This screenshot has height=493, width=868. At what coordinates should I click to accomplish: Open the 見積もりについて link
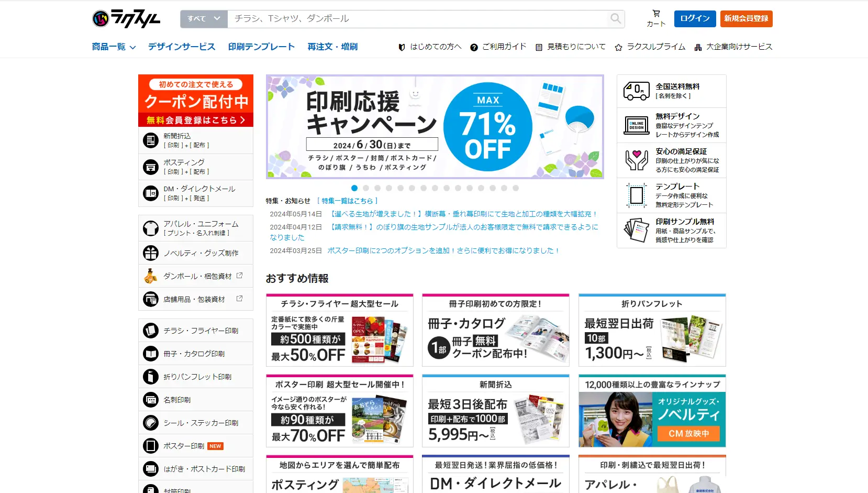pyautogui.click(x=570, y=47)
